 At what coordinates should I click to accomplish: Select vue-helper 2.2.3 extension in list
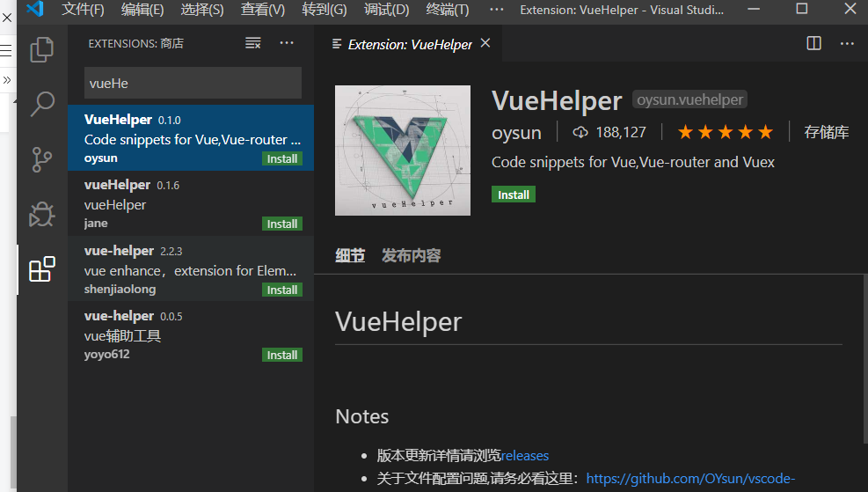pos(191,268)
